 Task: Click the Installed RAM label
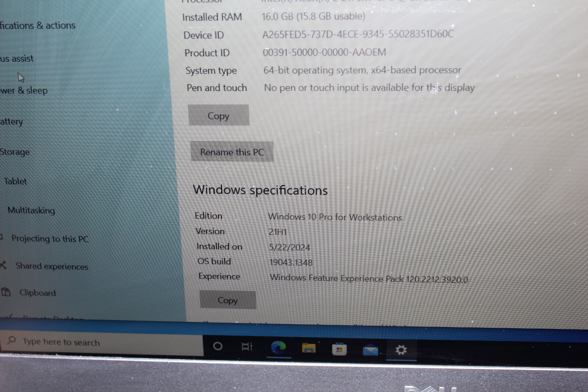pos(212,17)
